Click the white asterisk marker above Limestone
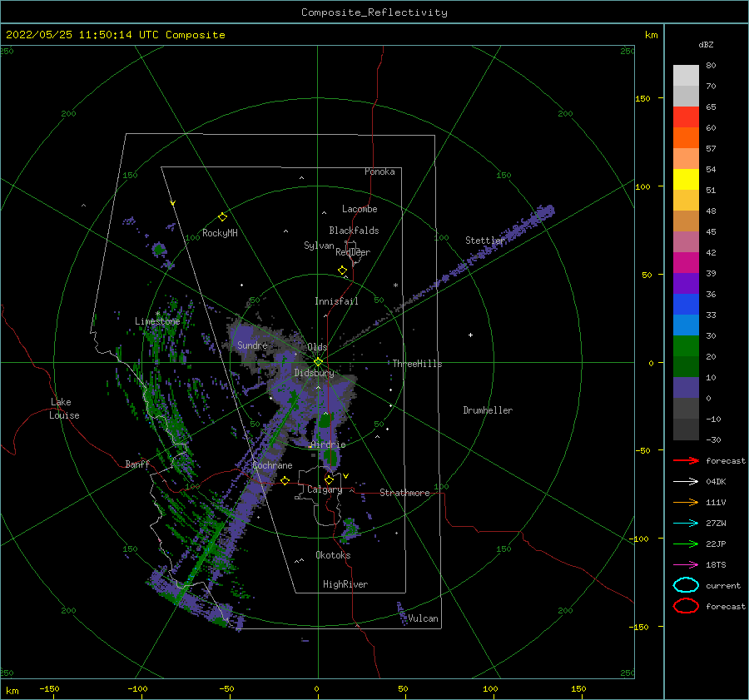Image resolution: width=749 pixels, height=700 pixels. (x=157, y=314)
